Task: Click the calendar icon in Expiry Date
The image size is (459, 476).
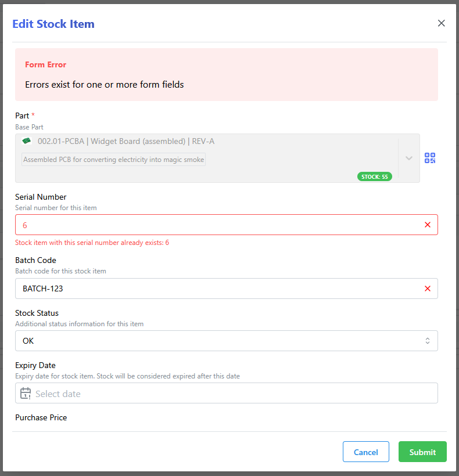Action: click(26, 394)
